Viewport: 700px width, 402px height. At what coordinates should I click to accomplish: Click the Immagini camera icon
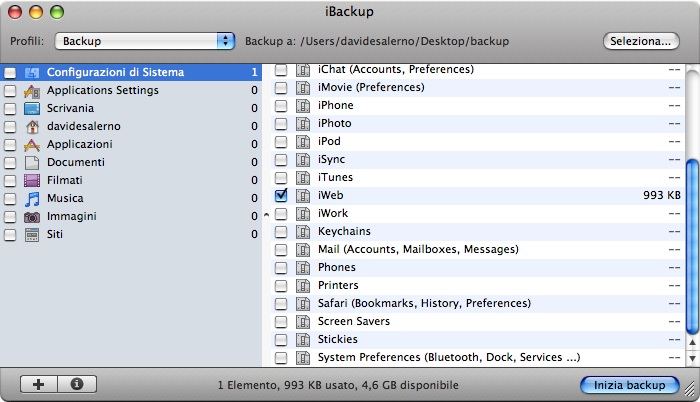[x=32, y=217]
